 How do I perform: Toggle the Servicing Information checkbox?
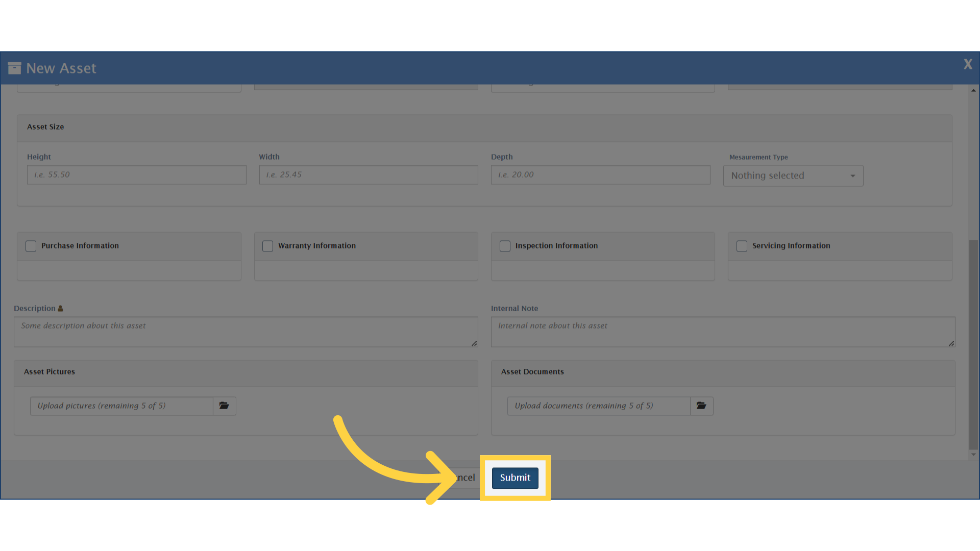pyautogui.click(x=742, y=246)
